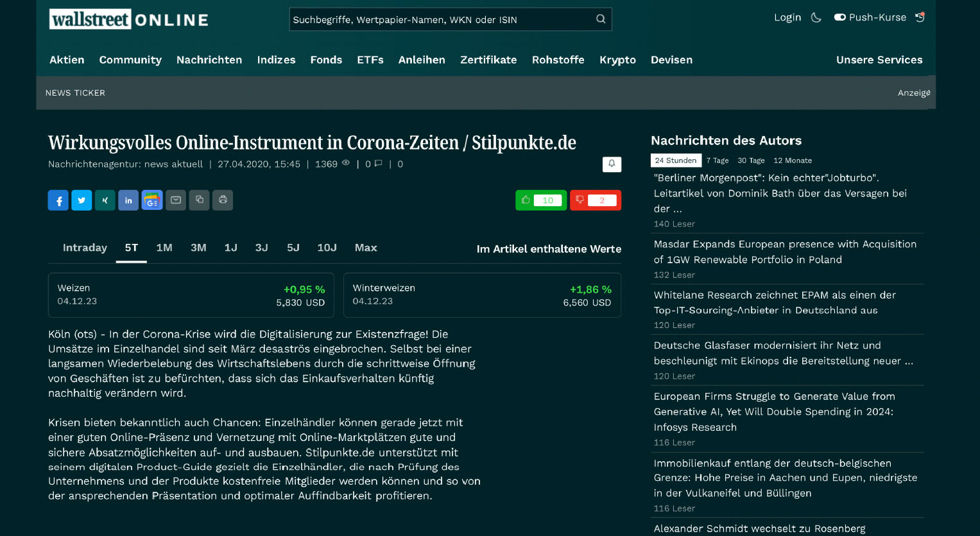Open Google News follow icon
The image size is (980, 536).
(152, 200)
